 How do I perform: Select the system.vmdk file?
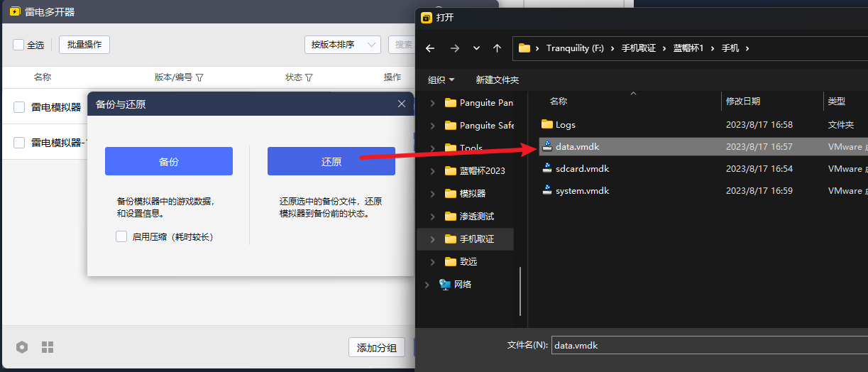[x=703, y=190]
